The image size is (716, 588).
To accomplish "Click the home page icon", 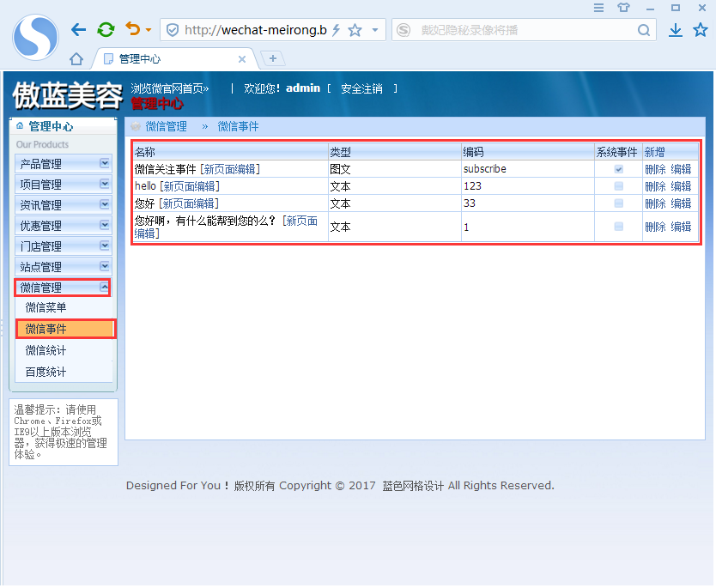I will (75, 58).
